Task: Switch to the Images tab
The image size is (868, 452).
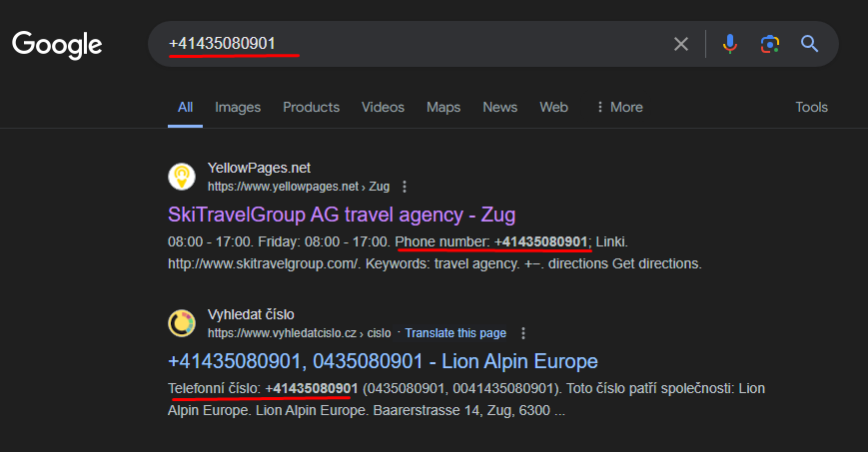Action: [x=238, y=107]
